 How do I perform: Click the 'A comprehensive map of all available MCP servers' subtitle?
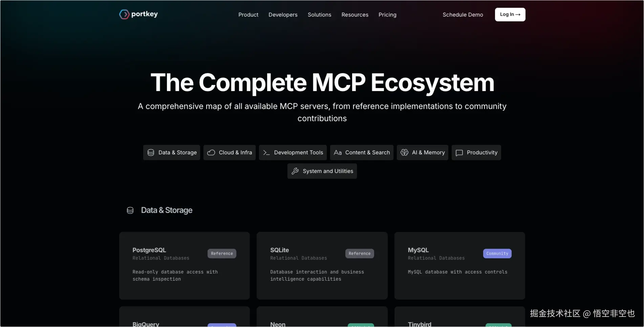point(322,112)
